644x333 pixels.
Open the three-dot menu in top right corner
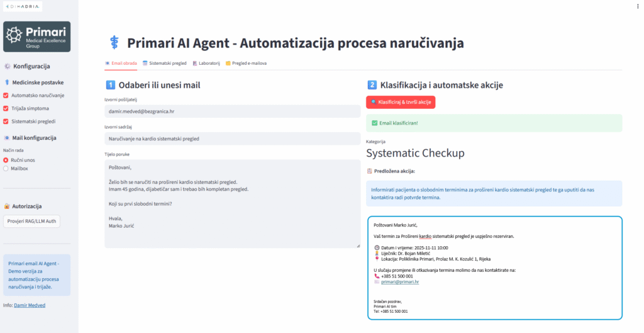pyautogui.click(x=638, y=6)
